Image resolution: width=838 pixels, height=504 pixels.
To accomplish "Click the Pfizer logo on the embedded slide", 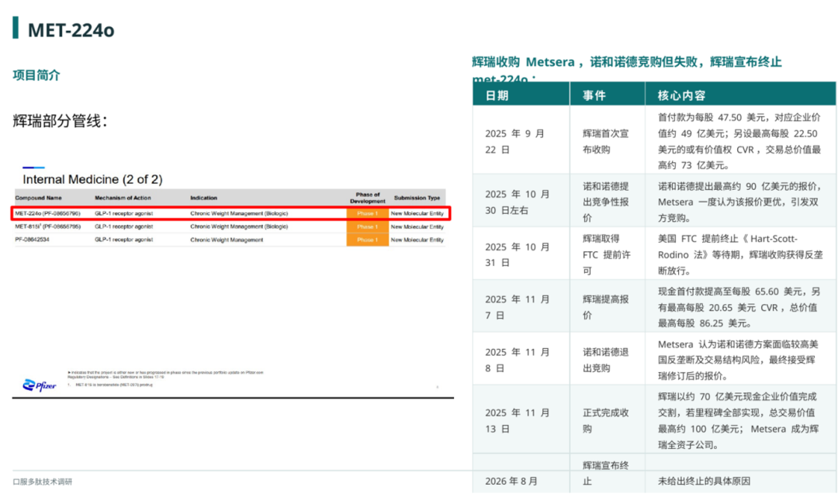I will (x=40, y=385).
